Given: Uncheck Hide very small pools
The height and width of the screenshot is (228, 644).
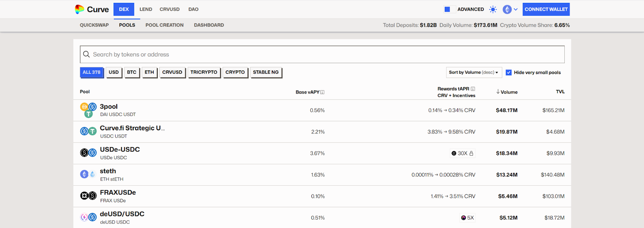Looking at the screenshot, I should [x=509, y=72].
